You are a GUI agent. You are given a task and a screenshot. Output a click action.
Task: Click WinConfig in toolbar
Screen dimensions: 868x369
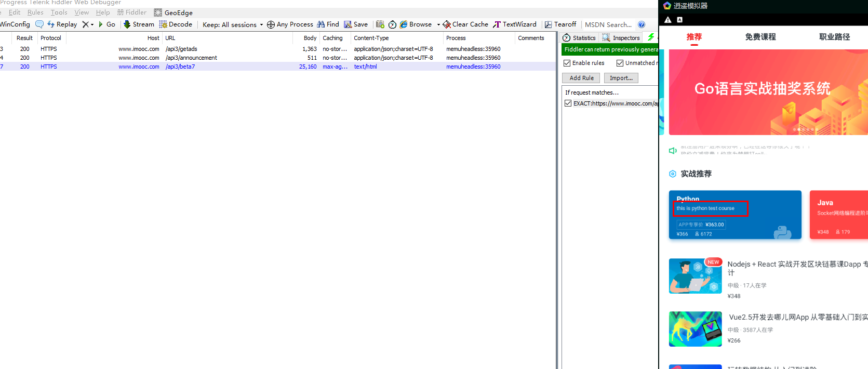click(15, 24)
